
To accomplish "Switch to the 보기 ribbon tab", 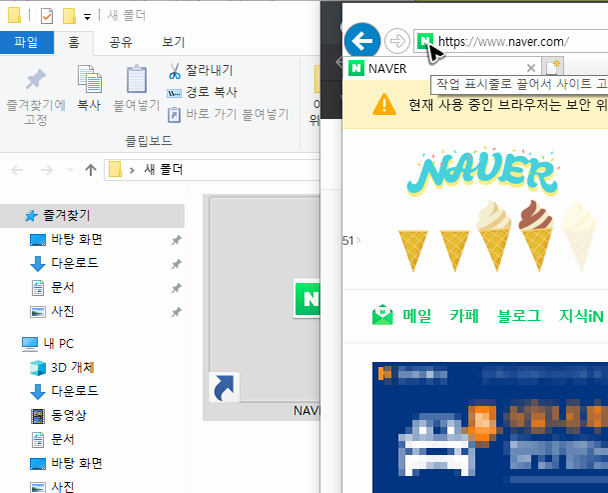I will click(x=173, y=42).
